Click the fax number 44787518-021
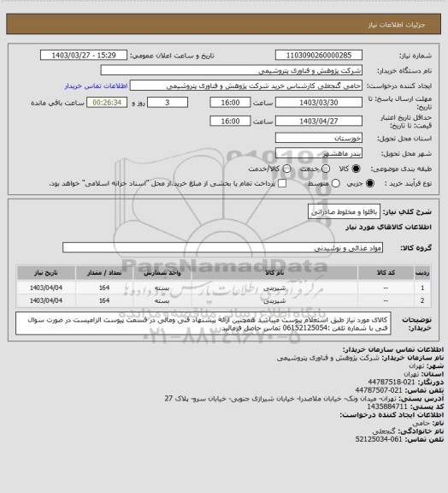 pos(391,382)
